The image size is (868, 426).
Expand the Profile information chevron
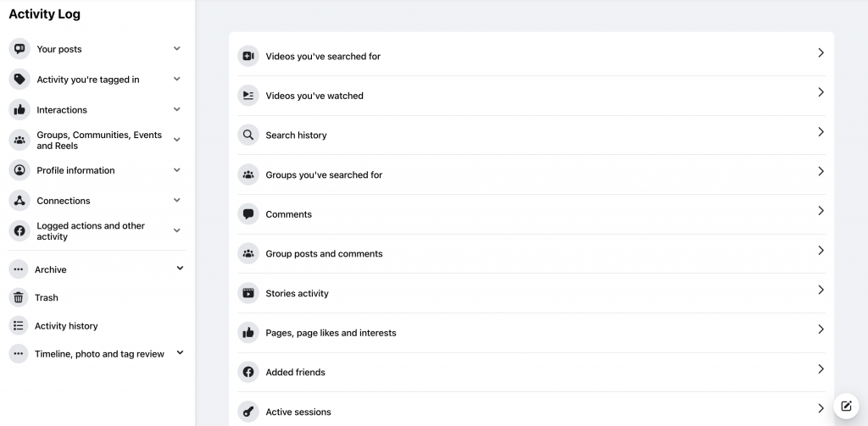click(176, 170)
